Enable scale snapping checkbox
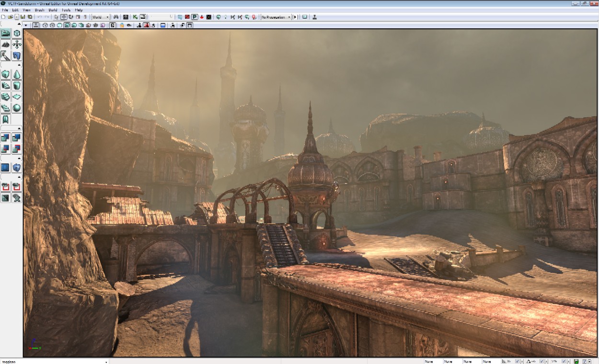 tap(564, 361)
